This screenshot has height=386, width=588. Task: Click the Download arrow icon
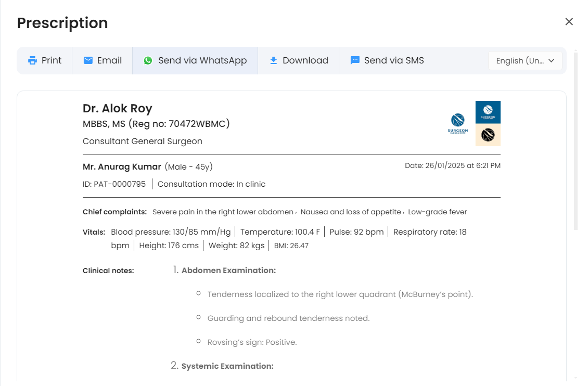(273, 60)
